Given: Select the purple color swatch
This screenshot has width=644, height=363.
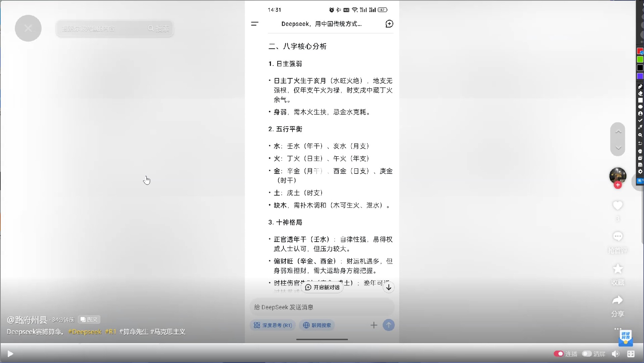Looking at the screenshot, I should pyautogui.click(x=640, y=76).
